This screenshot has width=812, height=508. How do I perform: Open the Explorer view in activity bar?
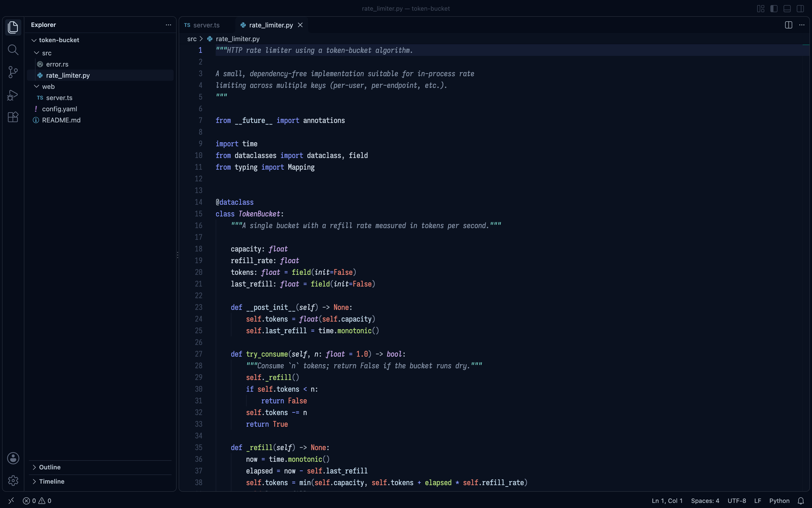tap(13, 27)
